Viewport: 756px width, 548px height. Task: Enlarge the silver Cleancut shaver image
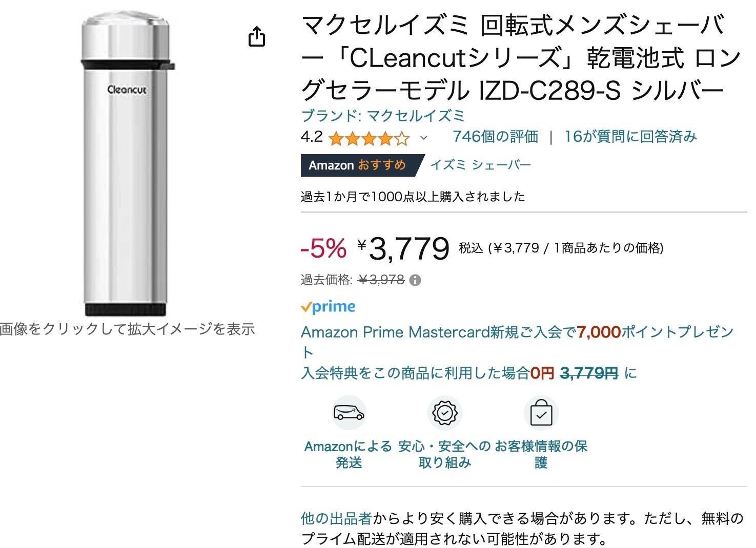pyautogui.click(x=126, y=164)
